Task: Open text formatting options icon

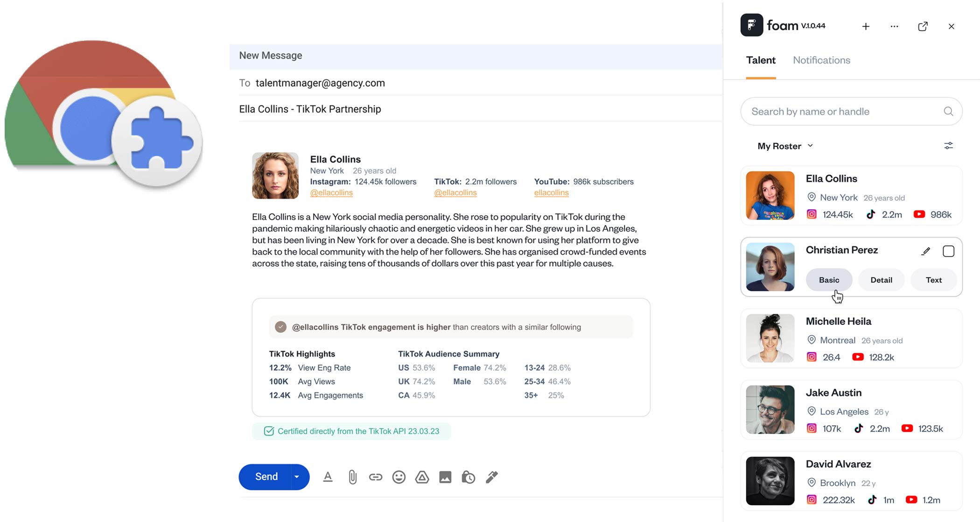Action: [328, 477]
